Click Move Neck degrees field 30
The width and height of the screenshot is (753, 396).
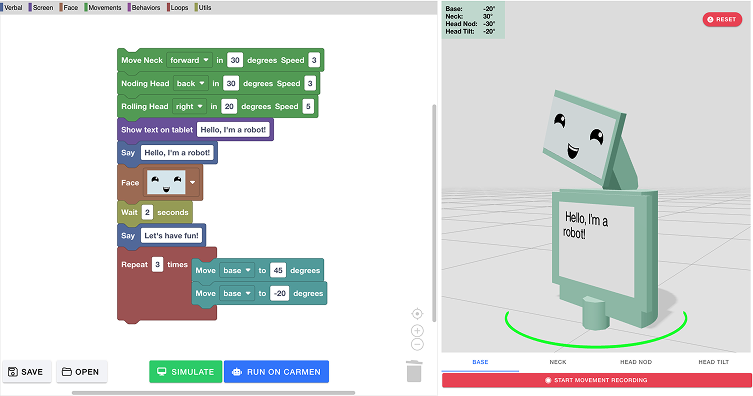[x=235, y=60]
